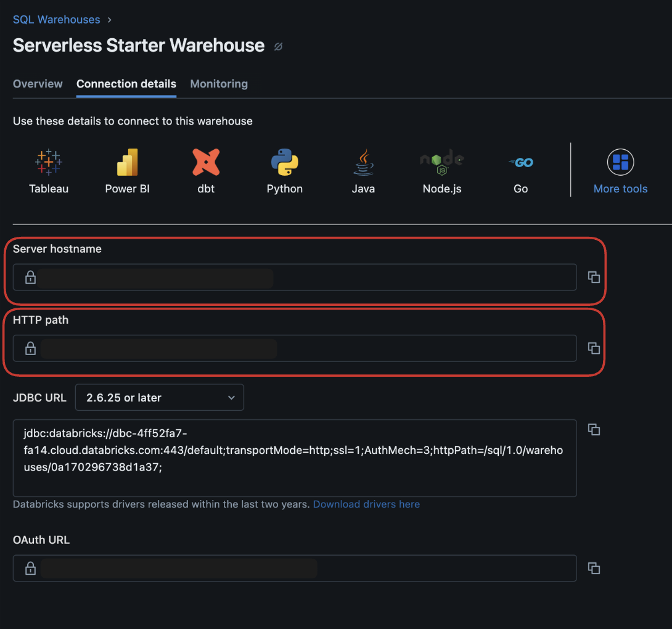
Task: Copy the JDBC URL to clipboard
Action: (594, 429)
